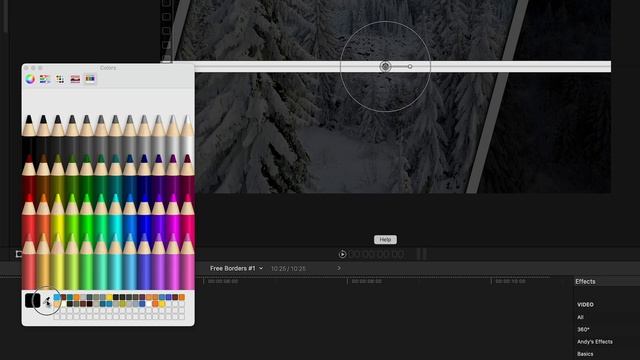This screenshot has height=360, width=640.
Task: Pick the bright orange pencil in third row
Action: (43, 214)
